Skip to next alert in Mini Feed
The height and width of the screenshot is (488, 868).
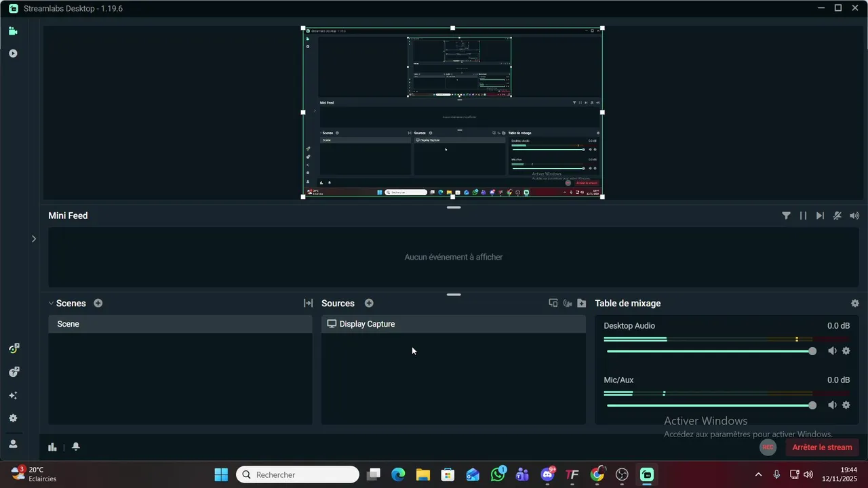pos(820,216)
